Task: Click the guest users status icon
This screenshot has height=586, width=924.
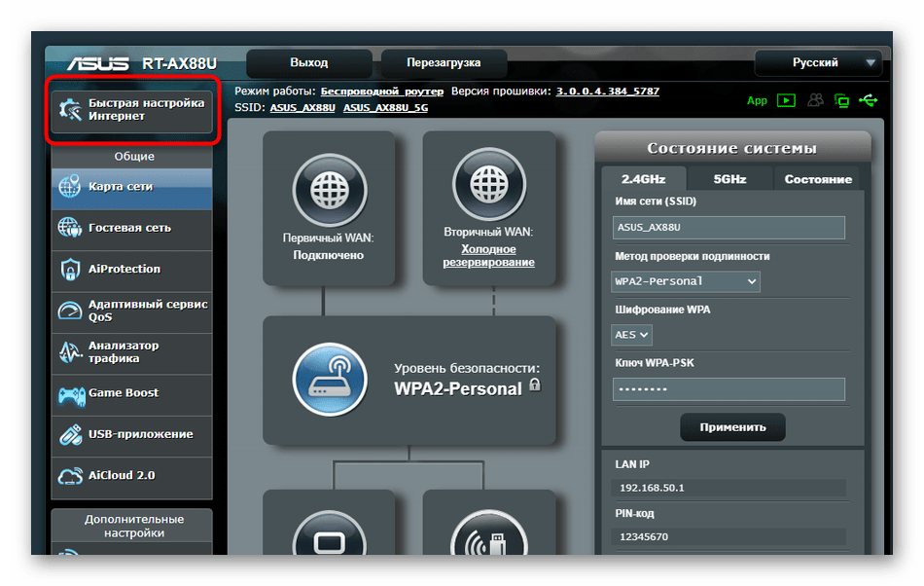Action: [816, 99]
